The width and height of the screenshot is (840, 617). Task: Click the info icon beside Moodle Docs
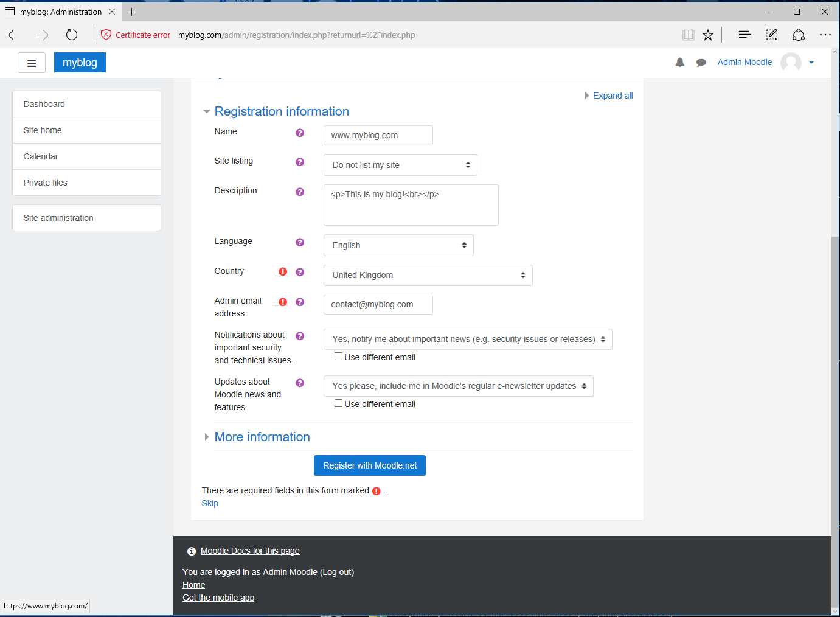(192, 551)
